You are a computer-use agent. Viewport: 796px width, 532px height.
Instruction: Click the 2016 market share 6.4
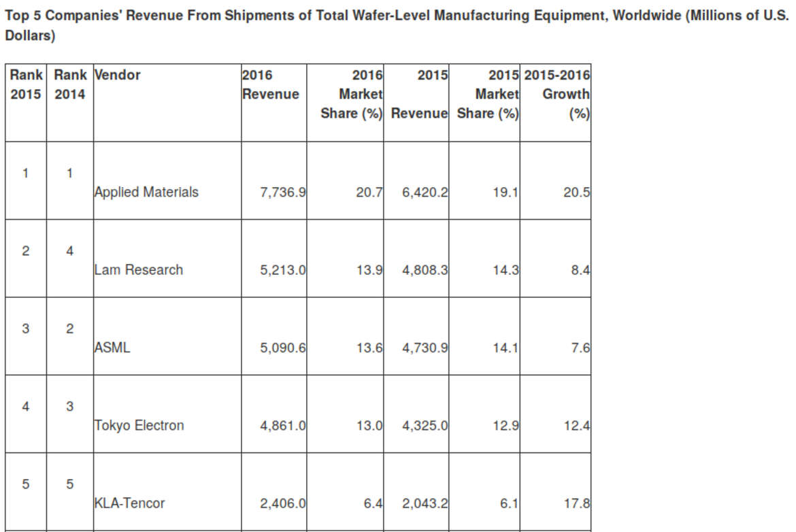[373, 503]
